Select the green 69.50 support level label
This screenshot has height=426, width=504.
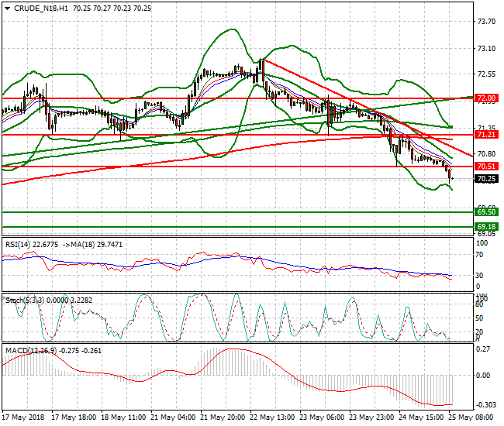[x=486, y=212]
